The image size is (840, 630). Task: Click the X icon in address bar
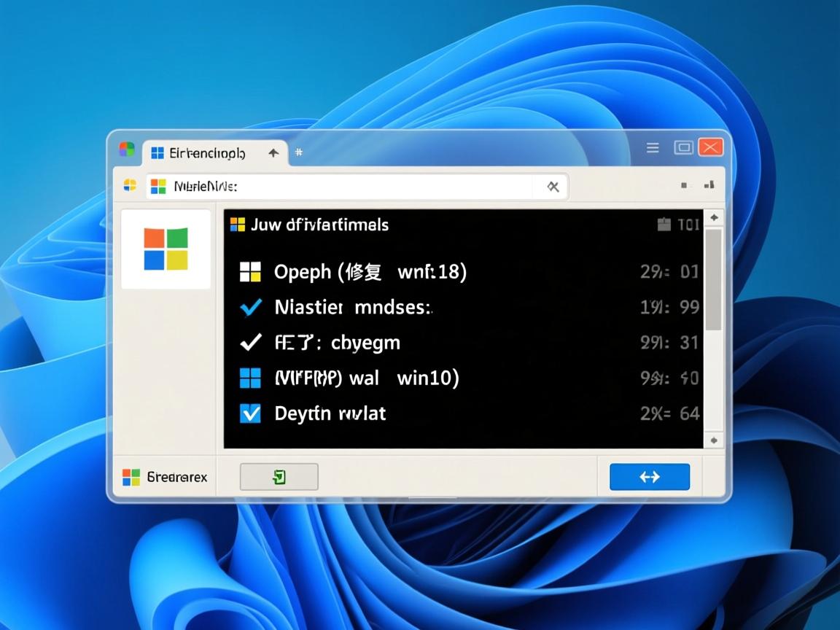tap(553, 187)
